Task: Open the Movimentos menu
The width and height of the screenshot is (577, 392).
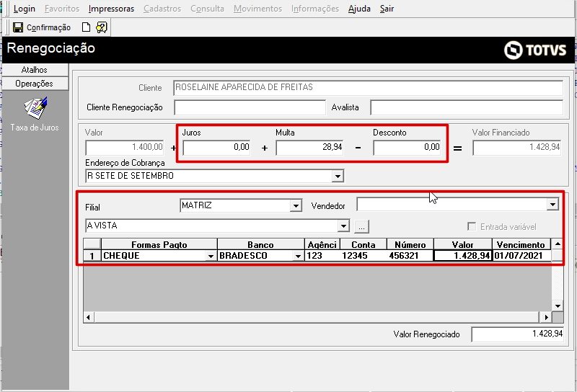Action: tap(257, 9)
